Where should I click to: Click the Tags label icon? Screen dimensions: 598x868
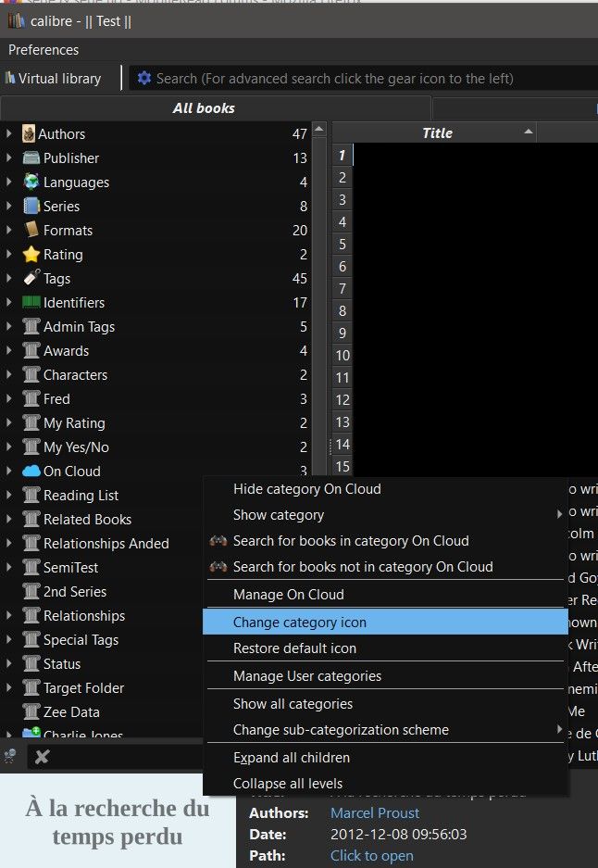[31, 279]
